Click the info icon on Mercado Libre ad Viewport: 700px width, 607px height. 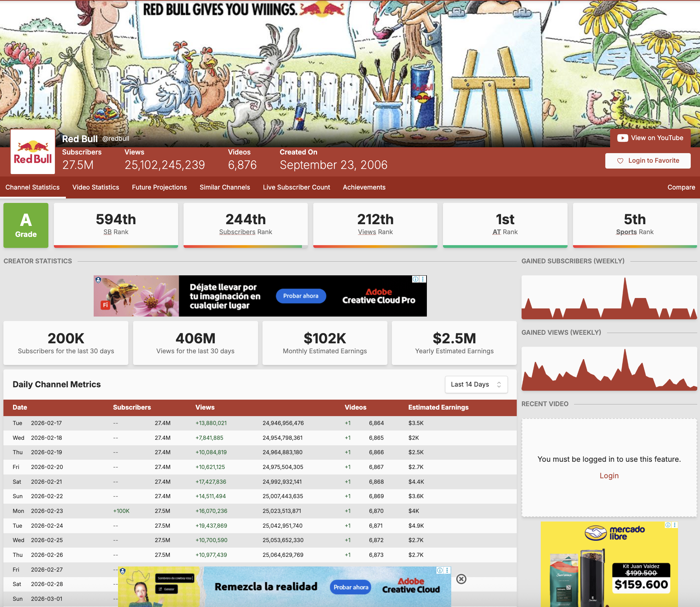(668, 525)
